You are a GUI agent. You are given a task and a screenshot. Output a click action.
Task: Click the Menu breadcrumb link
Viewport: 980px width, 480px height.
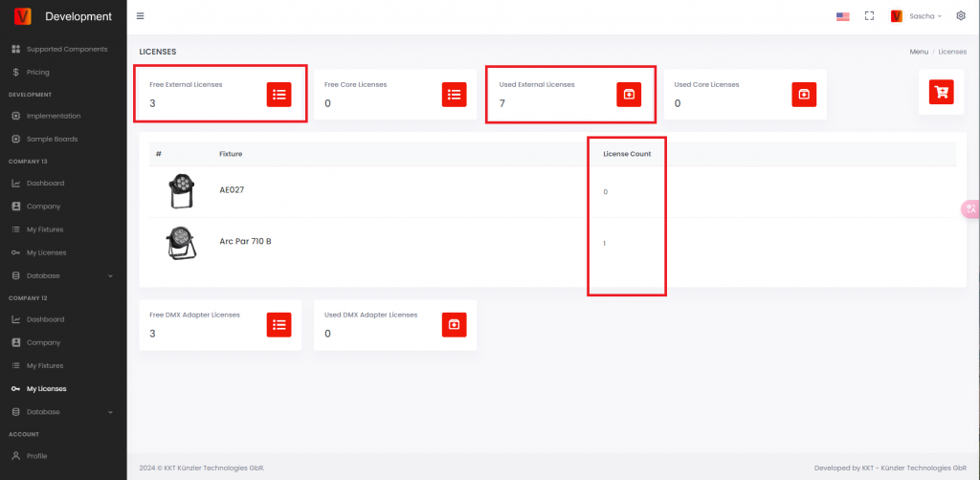coord(918,52)
